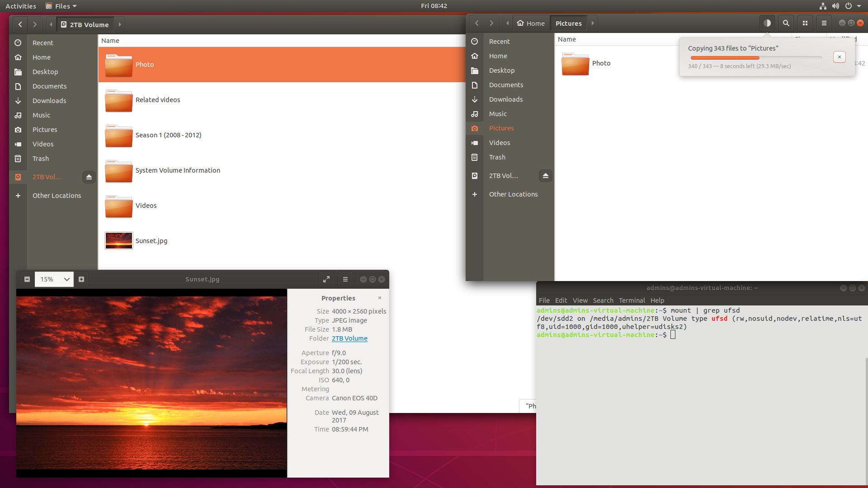Expand the 15% zoom level dropdown

66,279
